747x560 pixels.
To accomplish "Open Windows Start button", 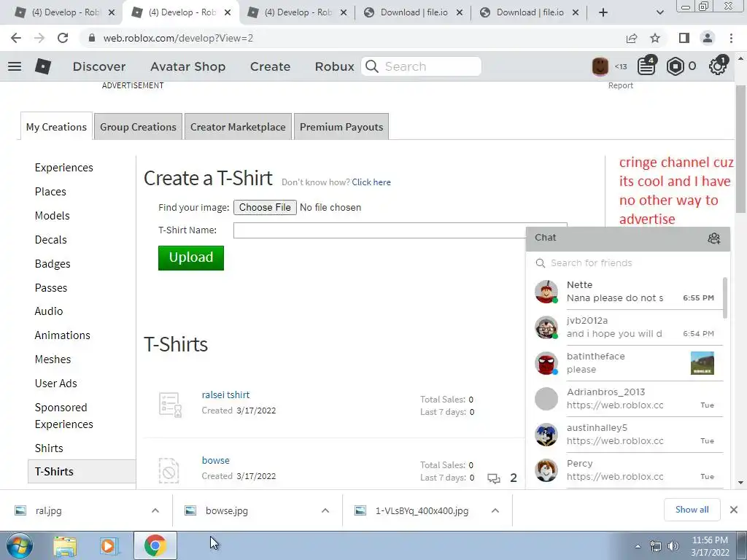I will [19, 545].
